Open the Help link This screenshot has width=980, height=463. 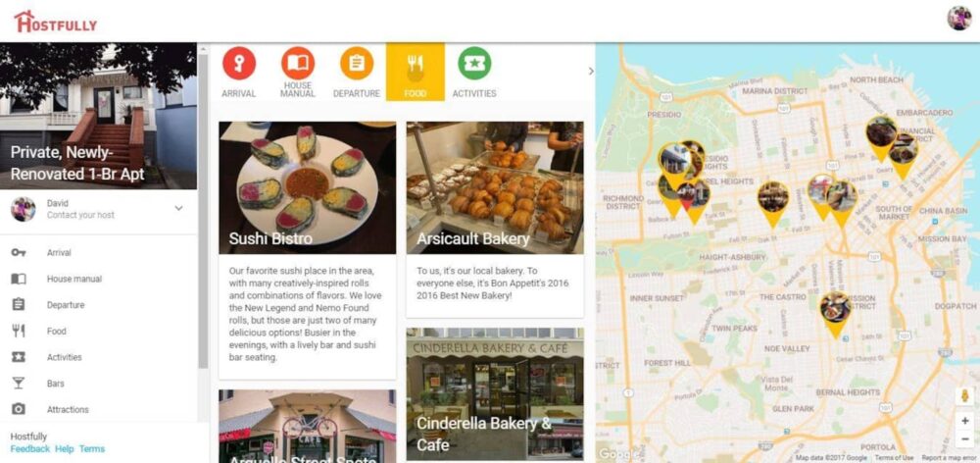[x=65, y=448]
